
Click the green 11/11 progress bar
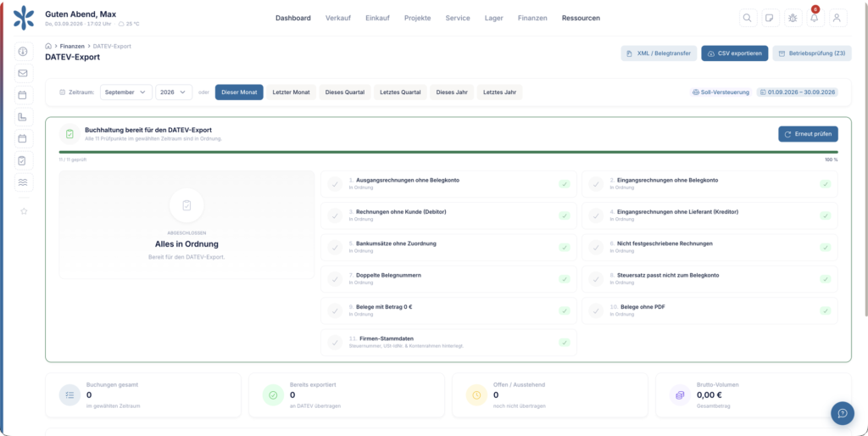coord(448,152)
